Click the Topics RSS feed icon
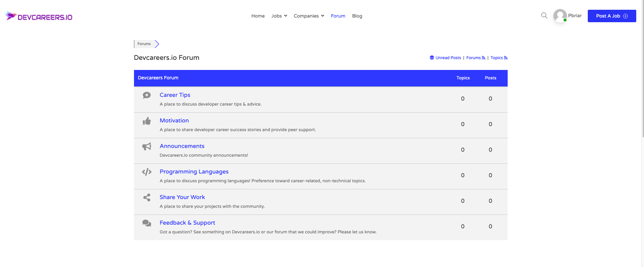Image resolution: width=644 pixels, height=267 pixels. pos(505,58)
